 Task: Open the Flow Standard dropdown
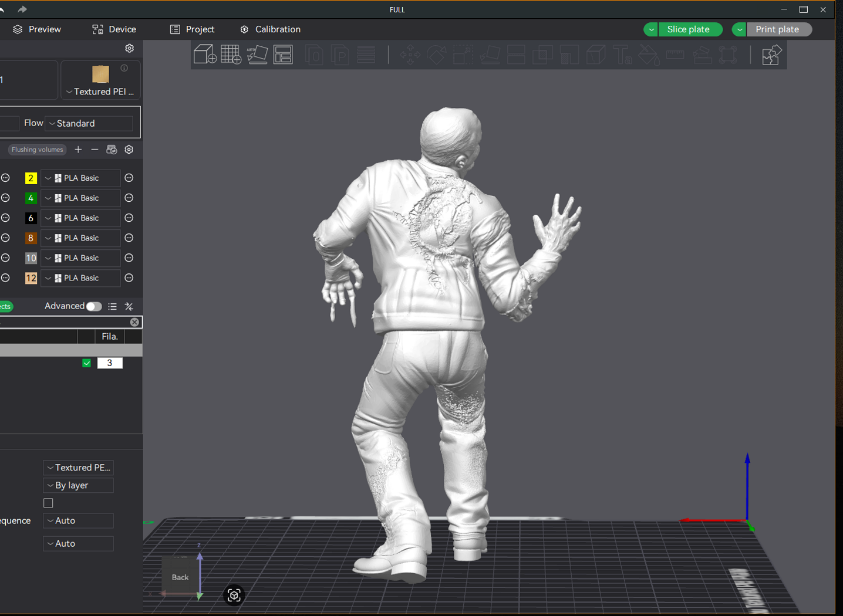point(89,123)
